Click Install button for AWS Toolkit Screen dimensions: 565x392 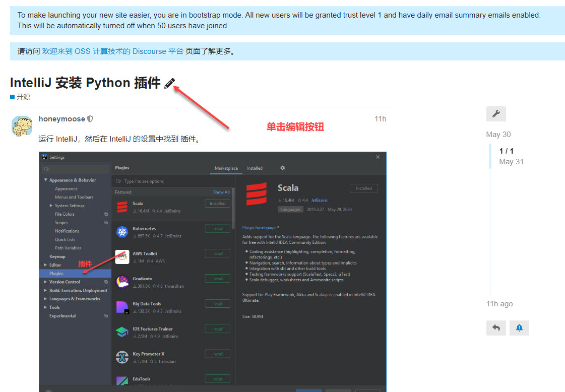tap(218, 253)
